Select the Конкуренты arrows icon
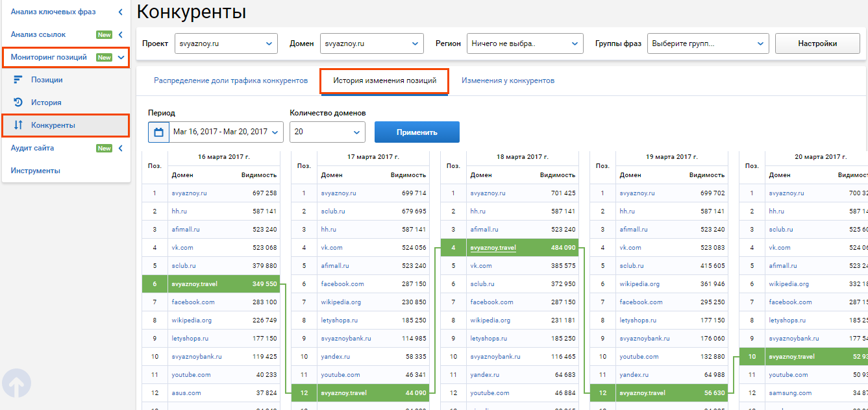This screenshot has height=410, width=868. [x=18, y=125]
